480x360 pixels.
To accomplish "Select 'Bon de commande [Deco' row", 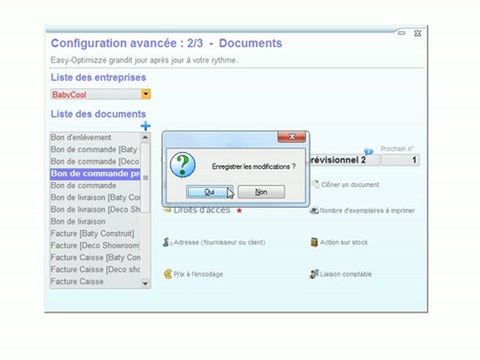I will pyautogui.click(x=95, y=161).
